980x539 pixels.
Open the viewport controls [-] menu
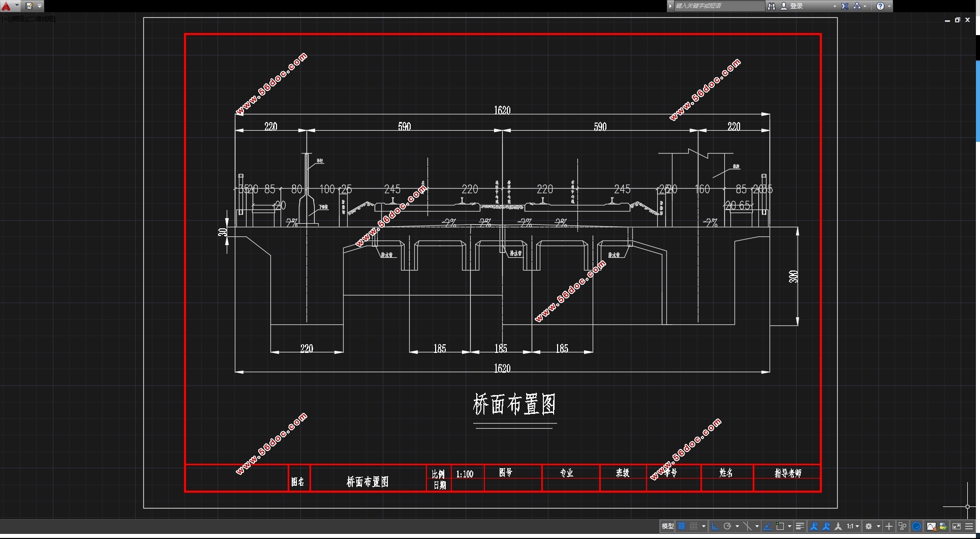point(5,19)
